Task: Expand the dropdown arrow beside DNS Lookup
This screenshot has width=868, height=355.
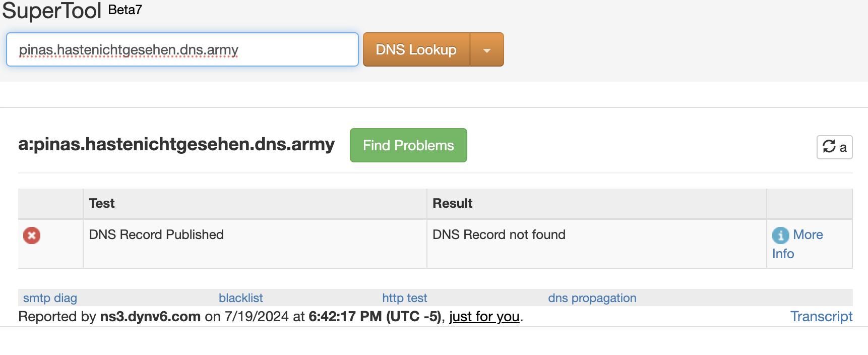Action: click(x=486, y=50)
